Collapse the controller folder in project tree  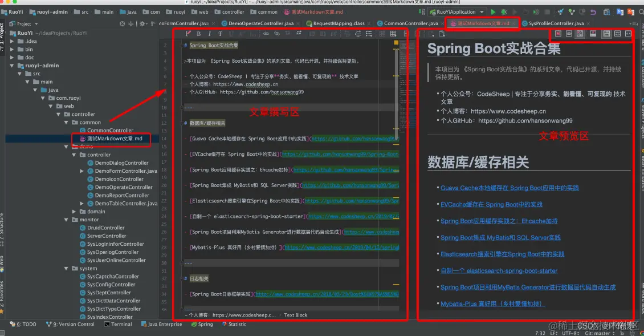(x=59, y=114)
